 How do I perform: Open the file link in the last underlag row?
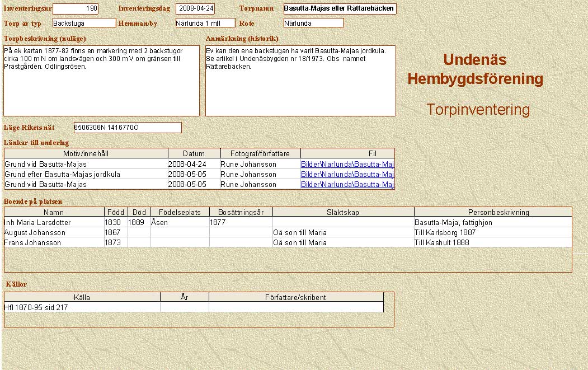coord(347,184)
